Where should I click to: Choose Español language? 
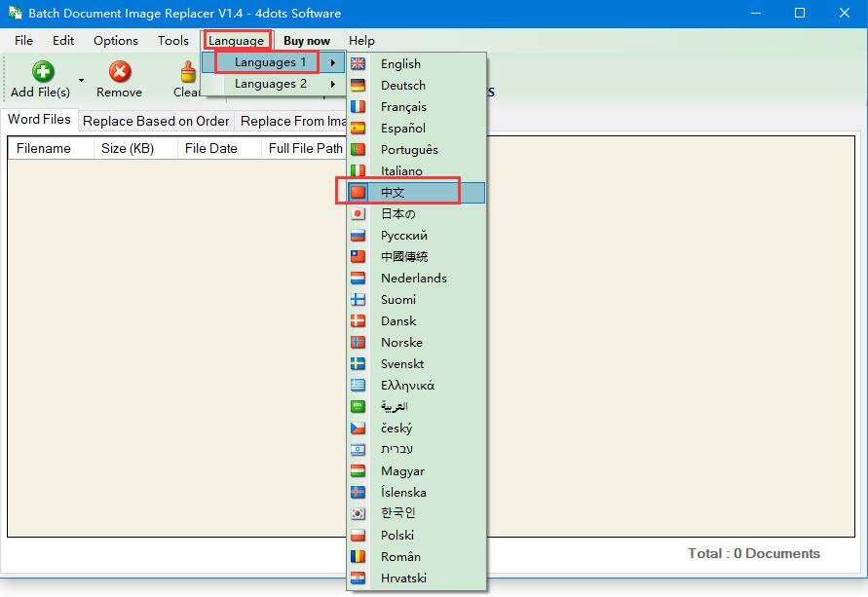(x=416, y=128)
